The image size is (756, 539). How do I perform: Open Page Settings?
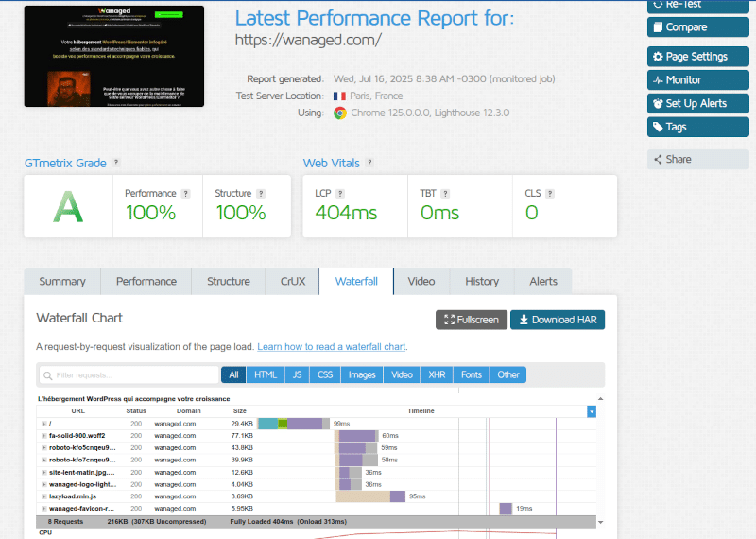click(697, 57)
